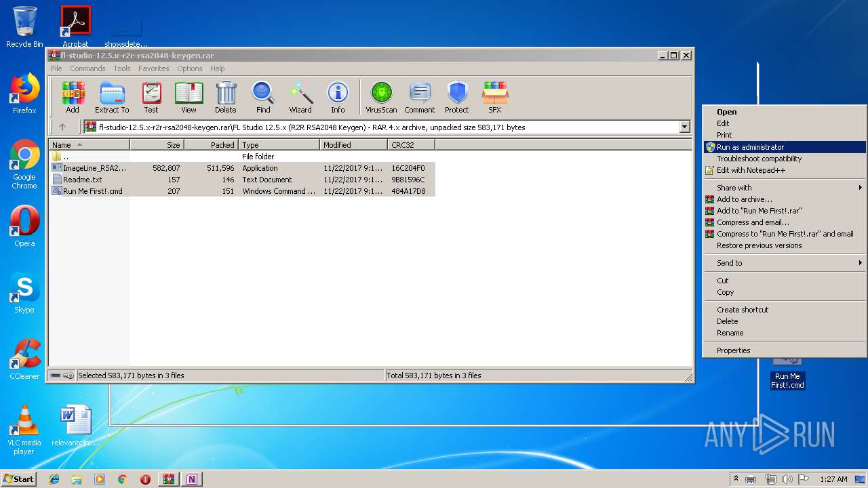The height and width of the screenshot is (488, 868).
Task: Open Recycle Bin desktop icon
Action: point(24,27)
